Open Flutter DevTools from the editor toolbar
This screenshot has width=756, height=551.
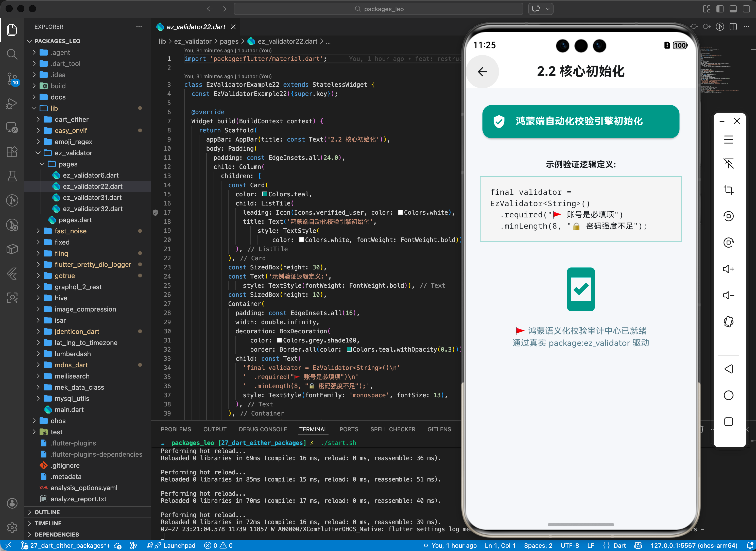click(720, 27)
